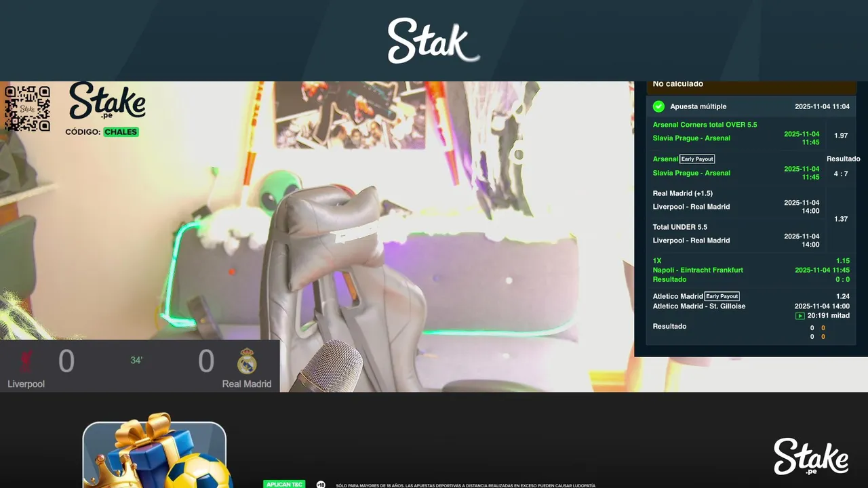Click the Early Payout tag next to Arsenal
This screenshot has width=868, height=488.
(x=697, y=159)
